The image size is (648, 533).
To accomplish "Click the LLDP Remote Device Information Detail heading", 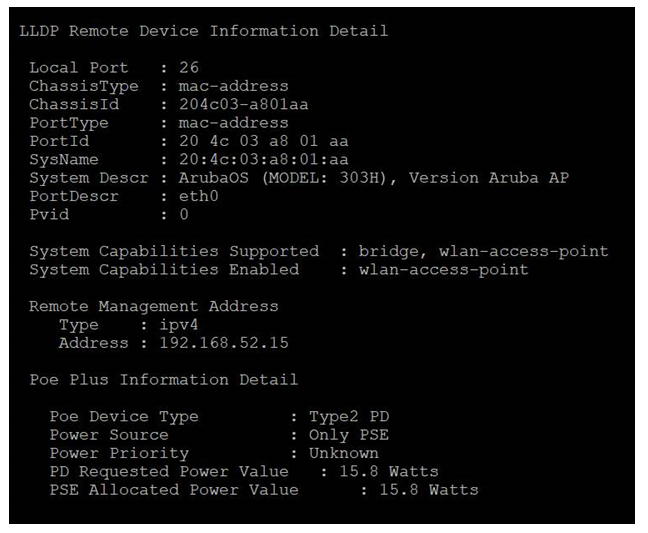I will (x=204, y=31).
